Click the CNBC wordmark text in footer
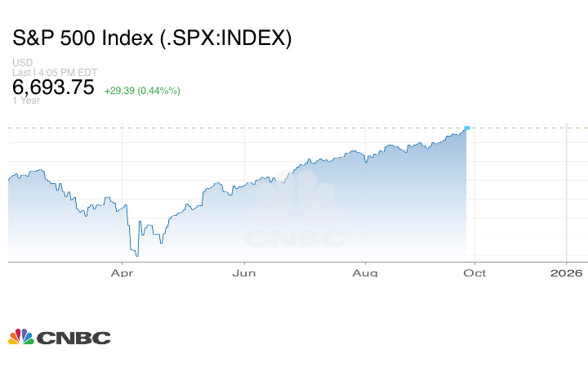 [x=73, y=338]
